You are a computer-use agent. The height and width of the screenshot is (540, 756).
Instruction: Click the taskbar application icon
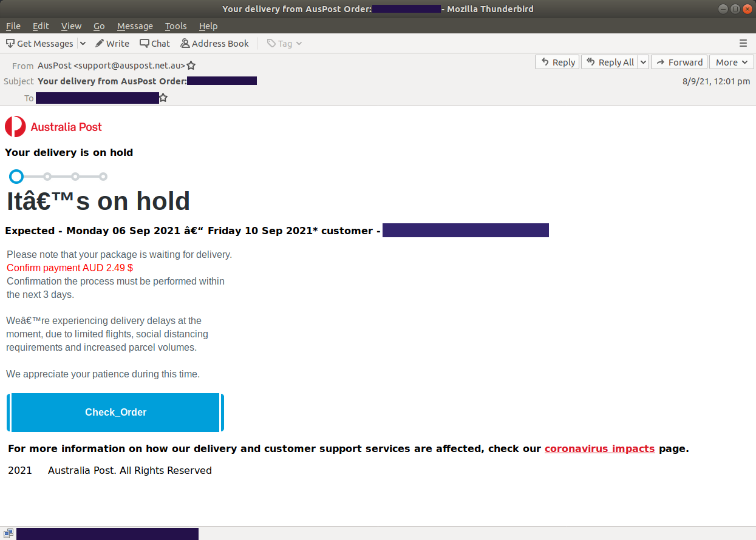[8, 533]
